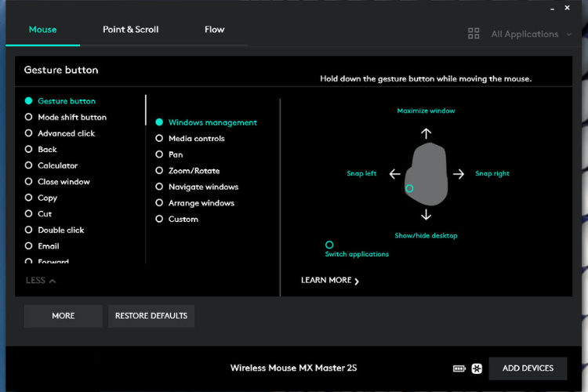The width and height of the screenshot is (588, 392).
Task: Select the Advanced click option
Action: pos(60,133)
